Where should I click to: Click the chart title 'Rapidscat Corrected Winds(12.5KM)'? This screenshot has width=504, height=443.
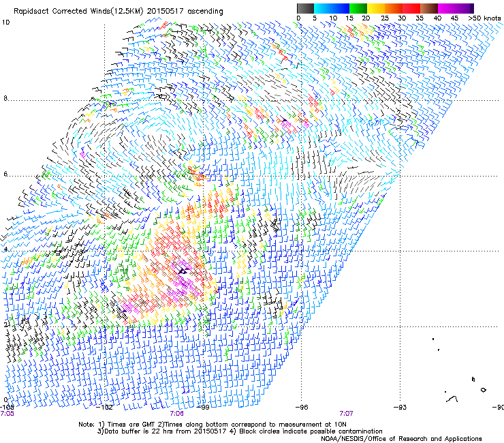point(78,12)
